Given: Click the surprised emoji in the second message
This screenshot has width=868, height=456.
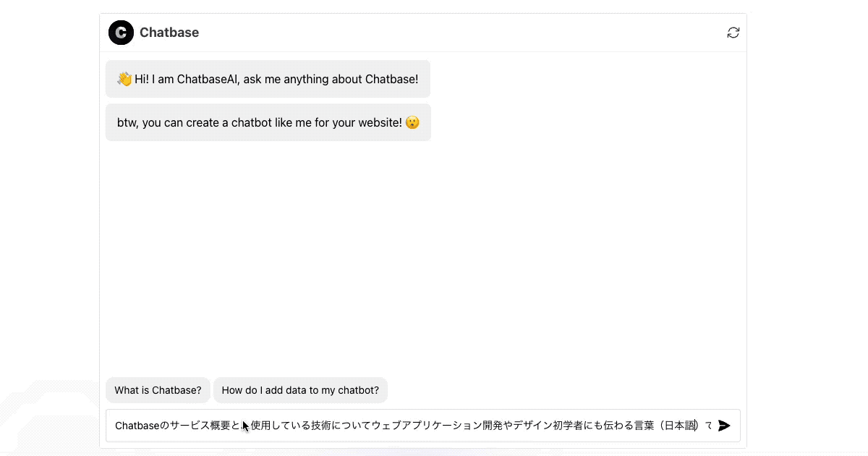Looking at the screenshot, I should (411, 122).
